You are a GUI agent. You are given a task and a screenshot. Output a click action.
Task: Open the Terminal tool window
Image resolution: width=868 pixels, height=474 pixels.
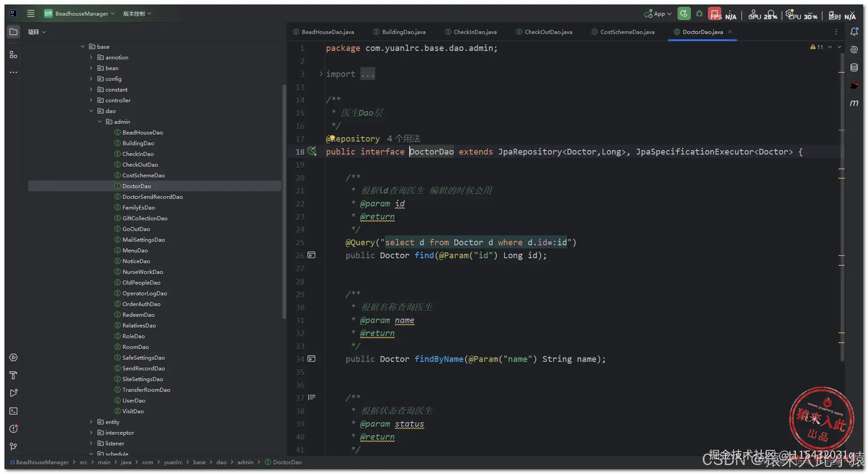coord(13,411)
